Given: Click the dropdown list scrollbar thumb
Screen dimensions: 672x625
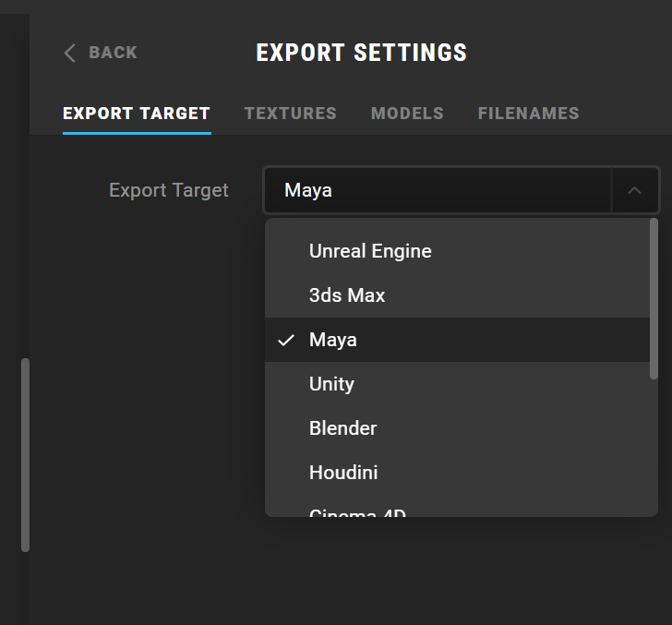Looking at the screenshot, I should tap(654, 299).
